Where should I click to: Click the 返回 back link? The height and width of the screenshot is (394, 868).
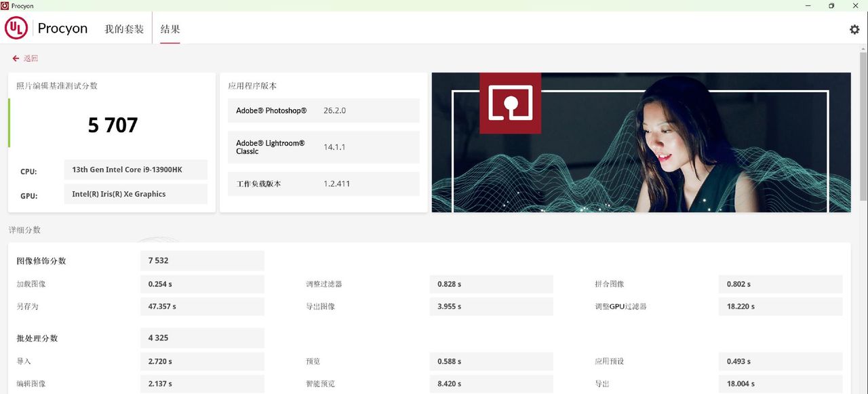click(30, 58)
